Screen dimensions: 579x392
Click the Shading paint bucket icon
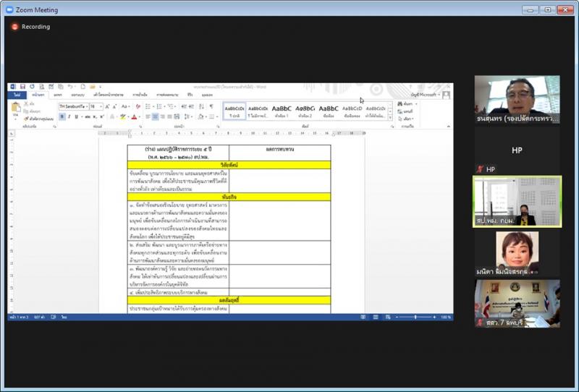[201, 116]
